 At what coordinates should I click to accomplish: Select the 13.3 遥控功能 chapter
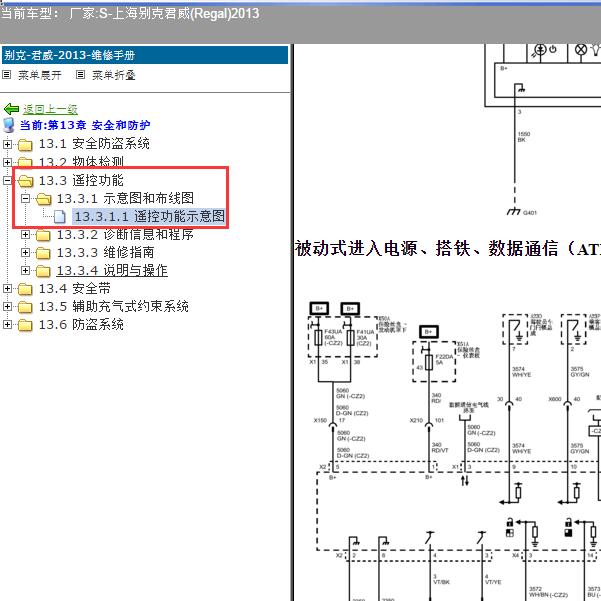click(81, 180)
